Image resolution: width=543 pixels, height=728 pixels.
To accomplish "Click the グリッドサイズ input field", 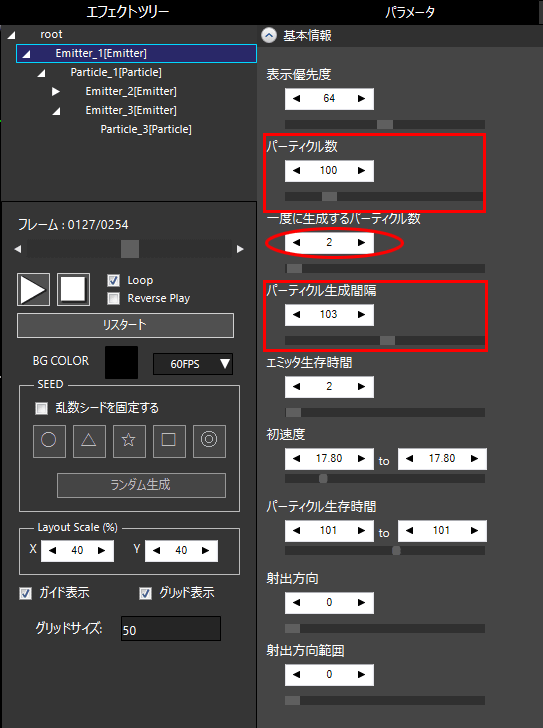I will click(x=171, y=629).
